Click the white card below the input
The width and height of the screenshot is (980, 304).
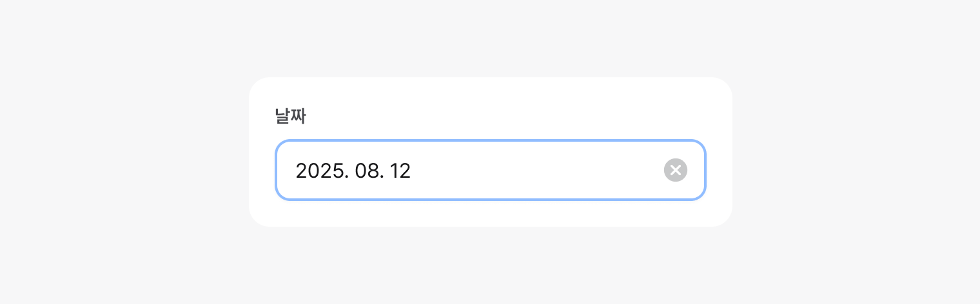[490, 214]
